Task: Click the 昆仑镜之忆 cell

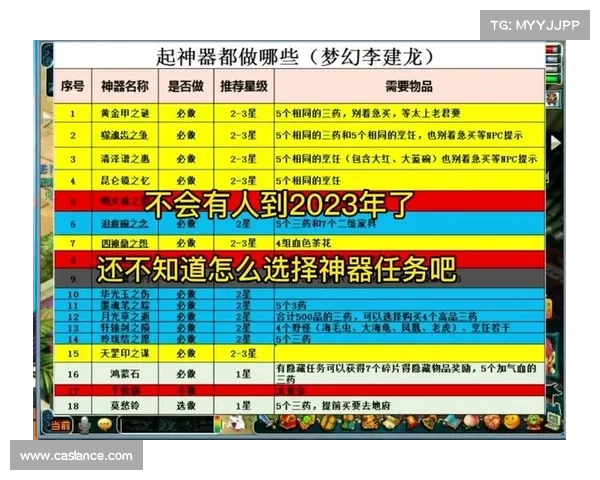Action: pyautogui.click(x=125, y=180)
